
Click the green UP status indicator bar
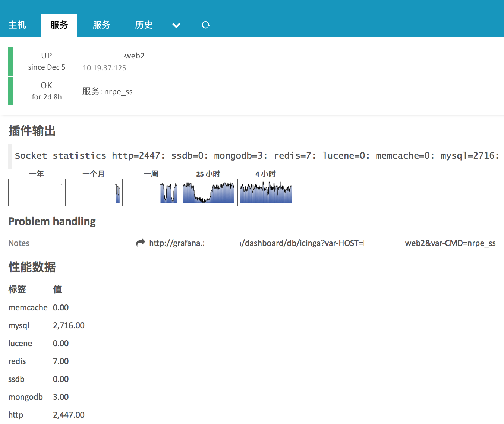click(x=10, y=61)
